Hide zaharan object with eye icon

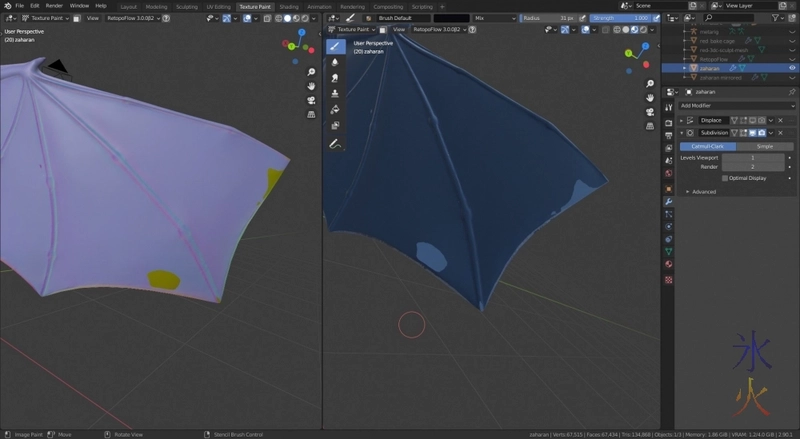(792, 68)
